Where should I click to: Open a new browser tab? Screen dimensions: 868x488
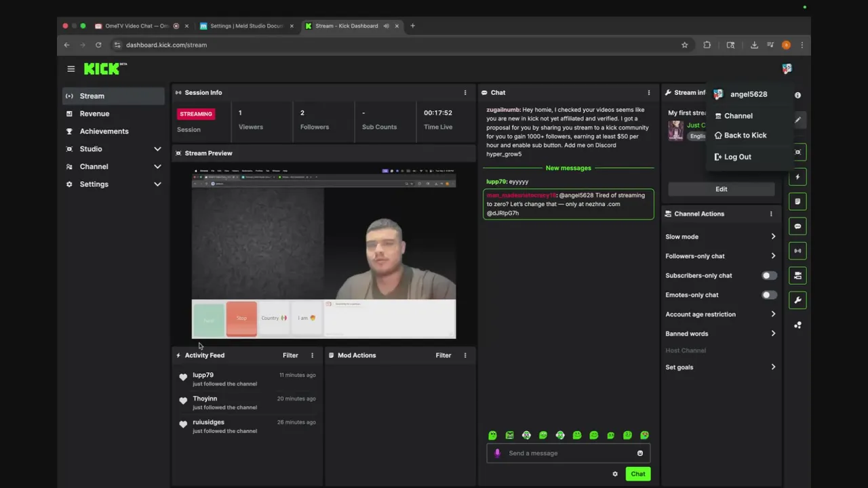point(412,26)
